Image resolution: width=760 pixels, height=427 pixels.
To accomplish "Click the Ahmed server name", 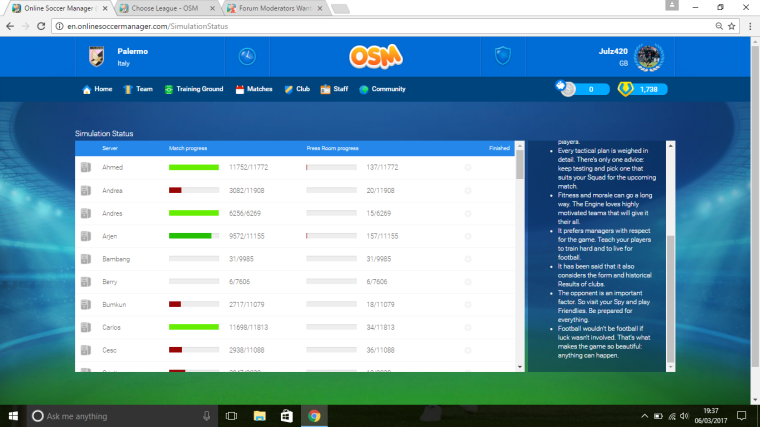I will point(112,167).
